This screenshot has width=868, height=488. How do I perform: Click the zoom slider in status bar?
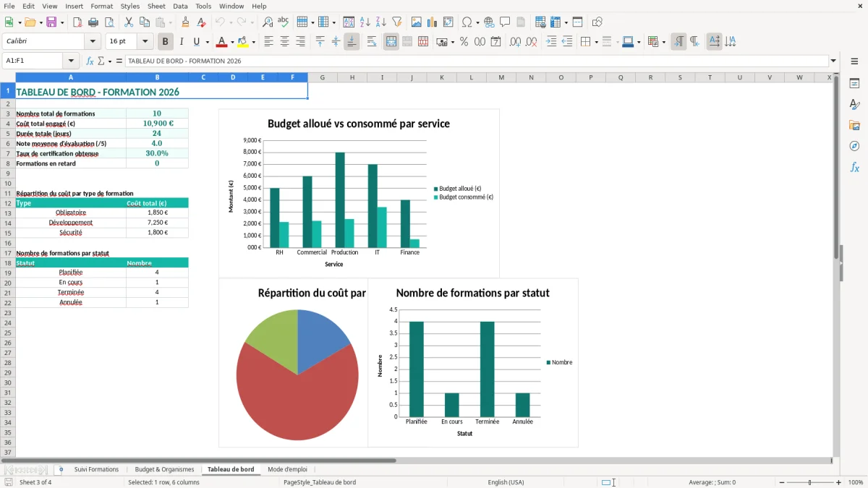click(x=809, y=482)
